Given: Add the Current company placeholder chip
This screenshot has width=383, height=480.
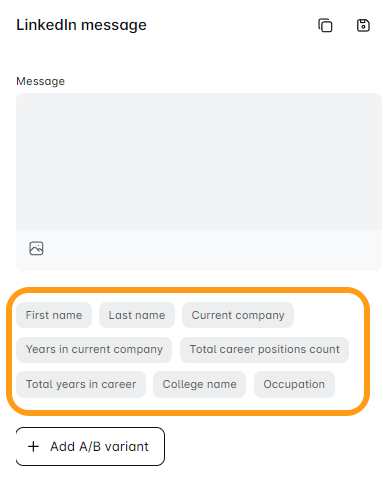Looking at the screenshot, I should pyautogui.click(x=238, y=315).
